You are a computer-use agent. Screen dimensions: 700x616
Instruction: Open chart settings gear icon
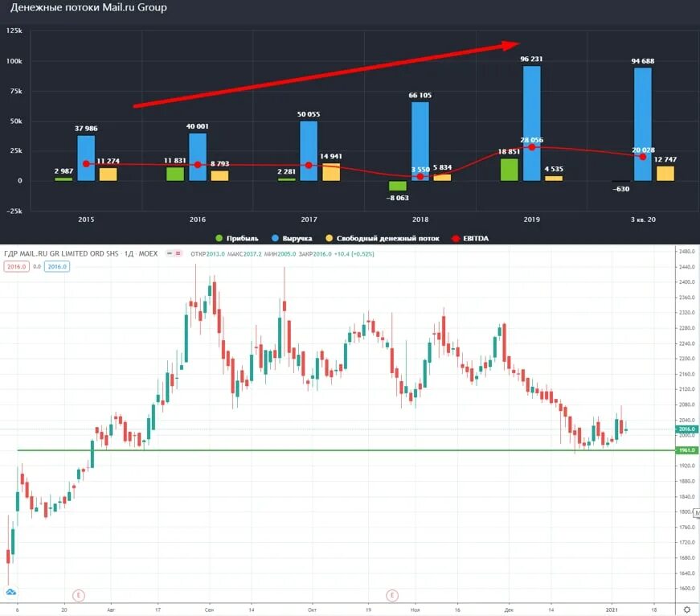(687, 610)
